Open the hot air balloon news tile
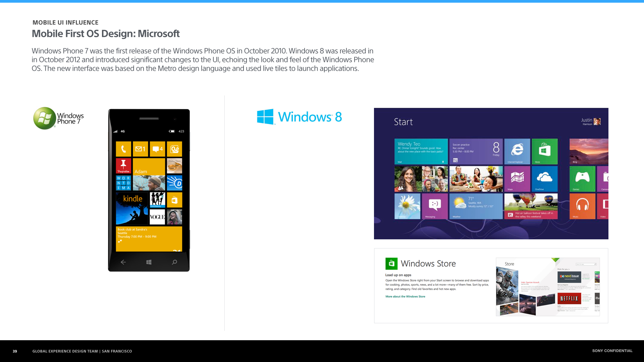Image resolution: width=644 pixels, height=362 pixels. coord(531,206)
